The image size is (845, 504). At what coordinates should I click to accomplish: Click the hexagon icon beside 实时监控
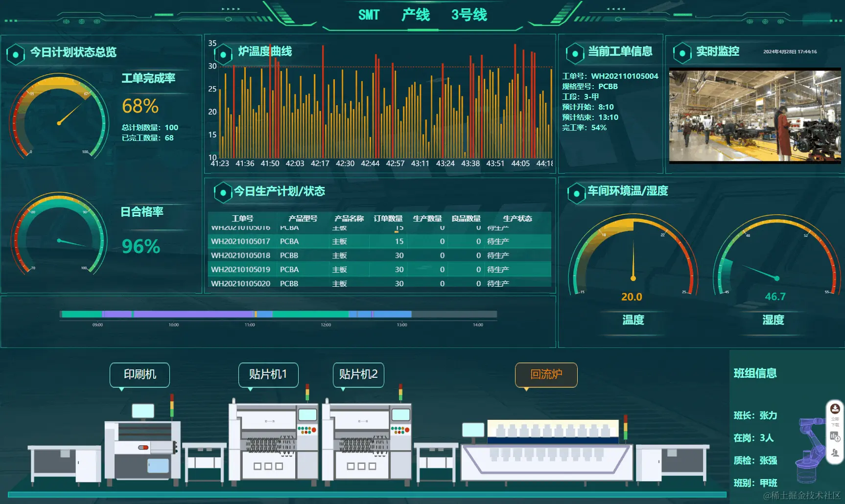click(682, 53)
